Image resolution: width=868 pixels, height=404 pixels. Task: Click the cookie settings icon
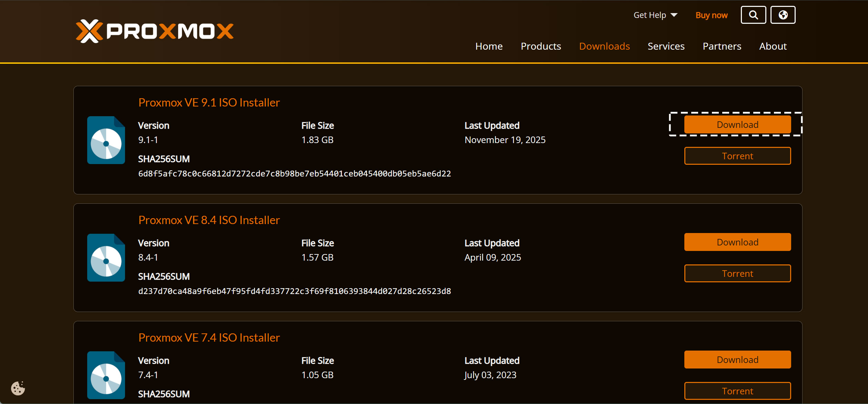coord(18,388)
